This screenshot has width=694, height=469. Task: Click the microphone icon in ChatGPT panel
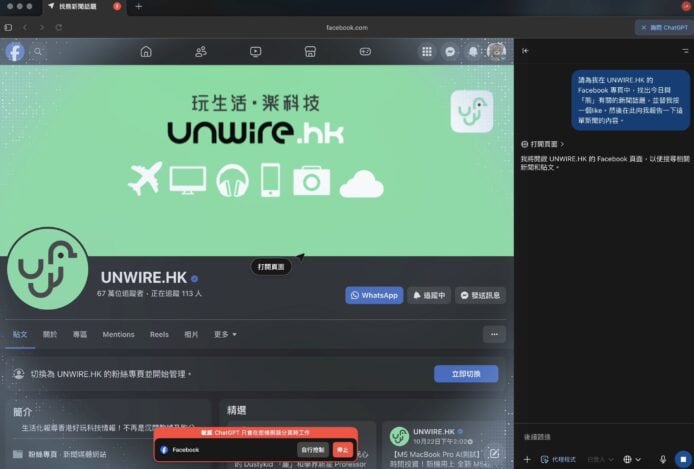662,459
